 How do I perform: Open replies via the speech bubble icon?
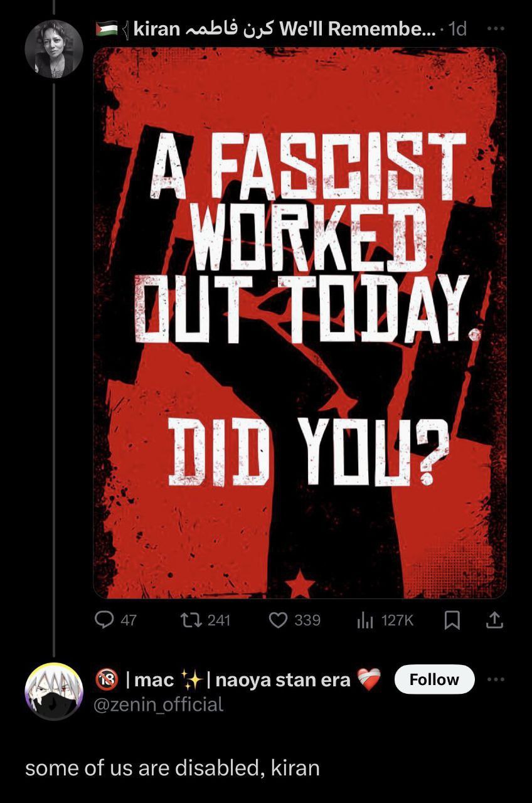pyautogui.click(x=104, y=620)
